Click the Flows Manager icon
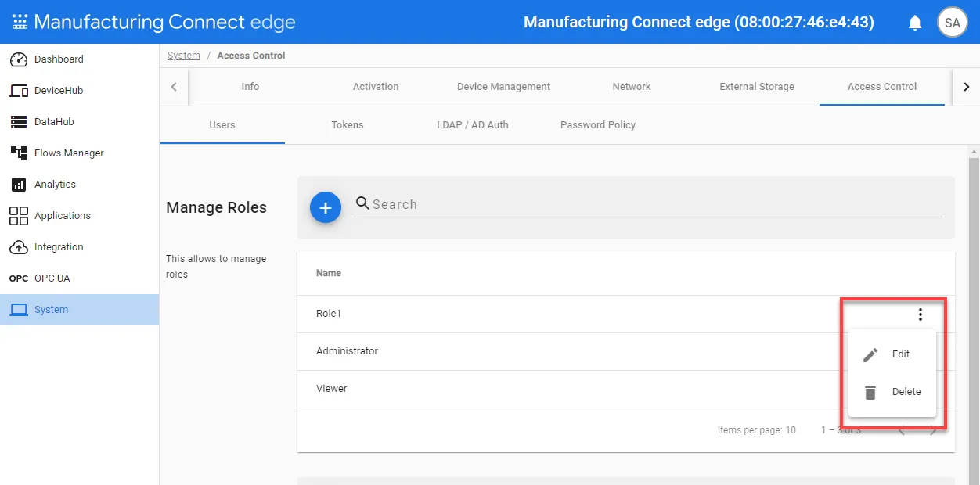 19,153
